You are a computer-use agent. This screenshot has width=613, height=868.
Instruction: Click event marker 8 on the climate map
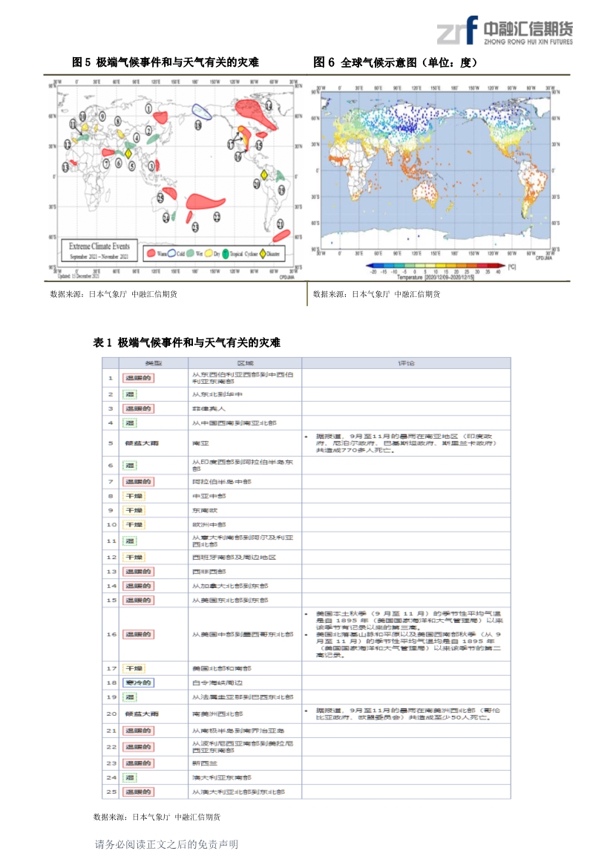click(x=118, y=121)
